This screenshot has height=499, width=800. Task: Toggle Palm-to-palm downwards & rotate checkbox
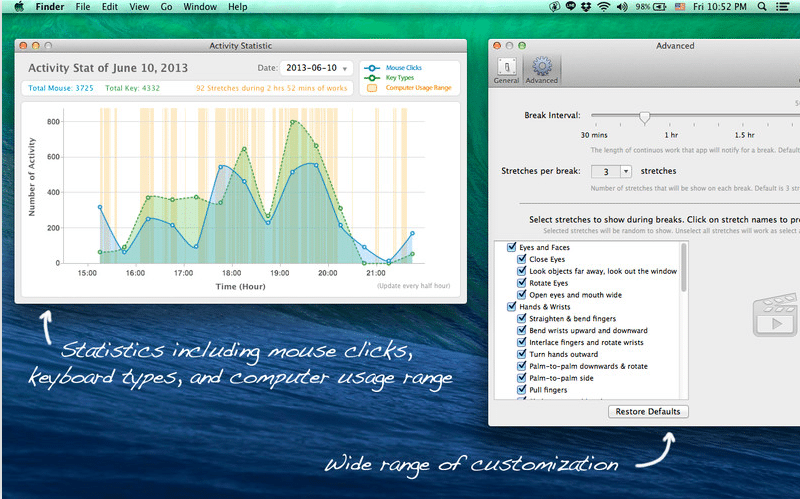pyautogui.click(x=521, y=365)
